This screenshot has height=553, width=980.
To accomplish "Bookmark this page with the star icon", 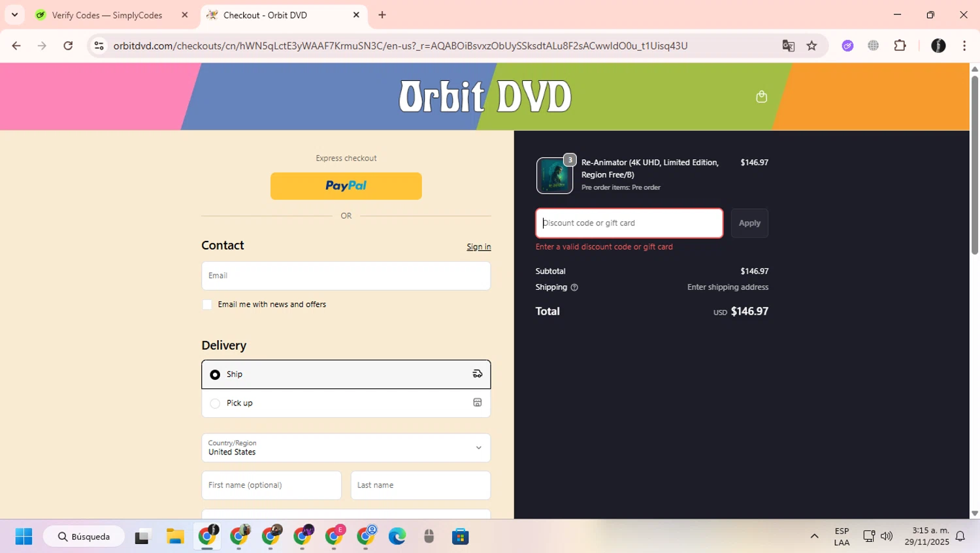I will (x=812, y=46).
